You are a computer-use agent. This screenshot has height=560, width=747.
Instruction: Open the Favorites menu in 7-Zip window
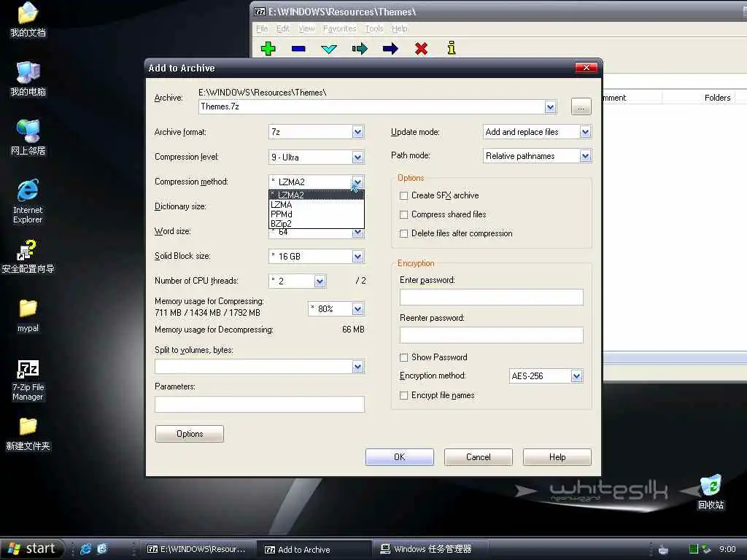(x=340, y=28)
